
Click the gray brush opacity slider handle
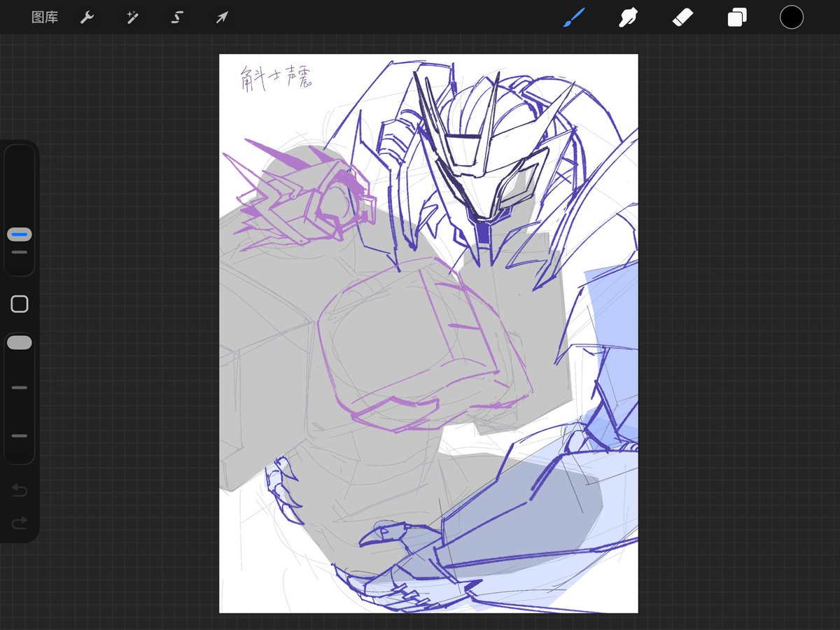click(x=20, y=342)
